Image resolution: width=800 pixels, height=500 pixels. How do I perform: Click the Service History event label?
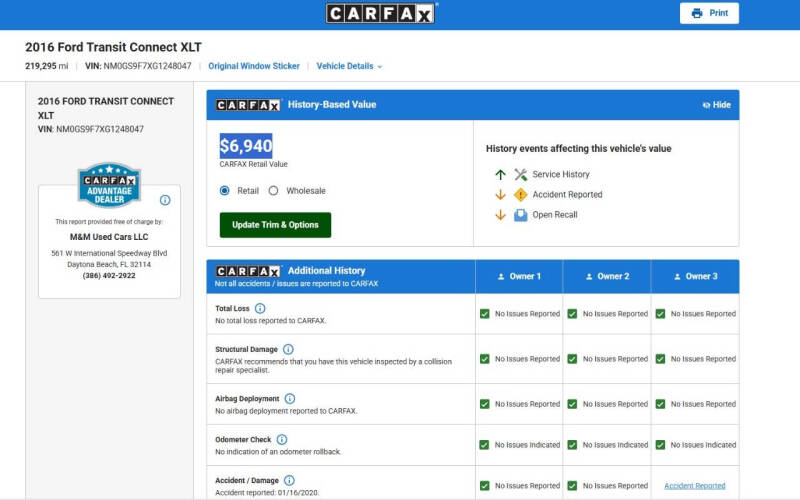pos(561,174)
